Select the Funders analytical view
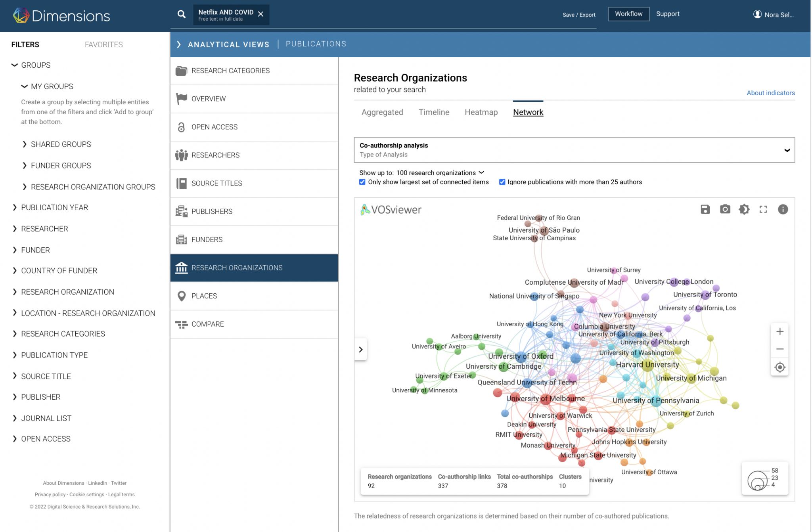Screen dimensions: 812x532 pyautogui.click(x=207, y=239)
